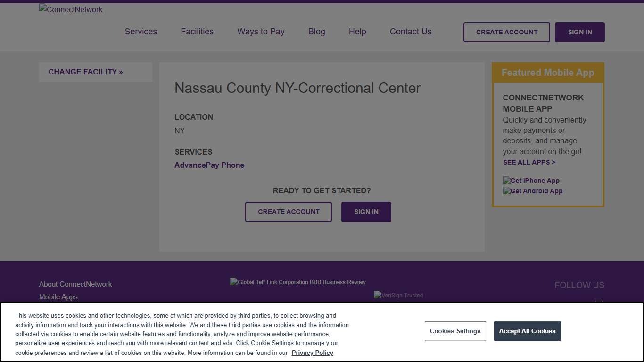Click CREATE ACCOUNT in the header
Image resolution: width=644 pixels, height=362 pixels.
[506, 32]
